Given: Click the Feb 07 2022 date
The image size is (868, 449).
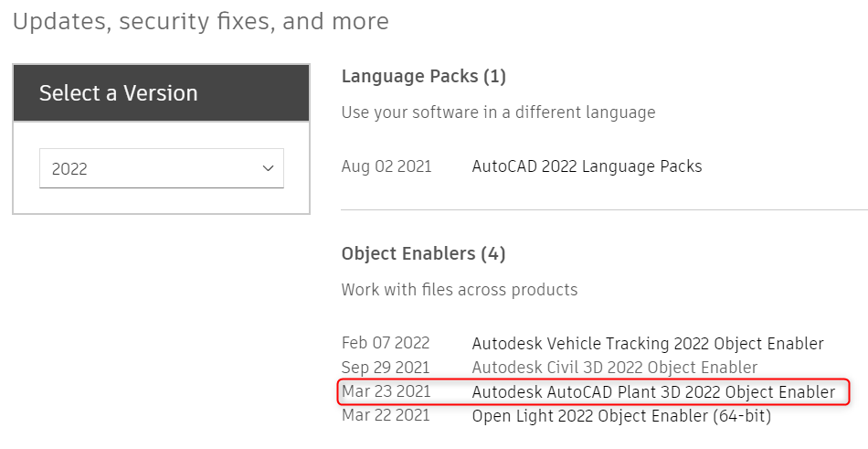Looking at the screenshot, I should coord(386,344).
